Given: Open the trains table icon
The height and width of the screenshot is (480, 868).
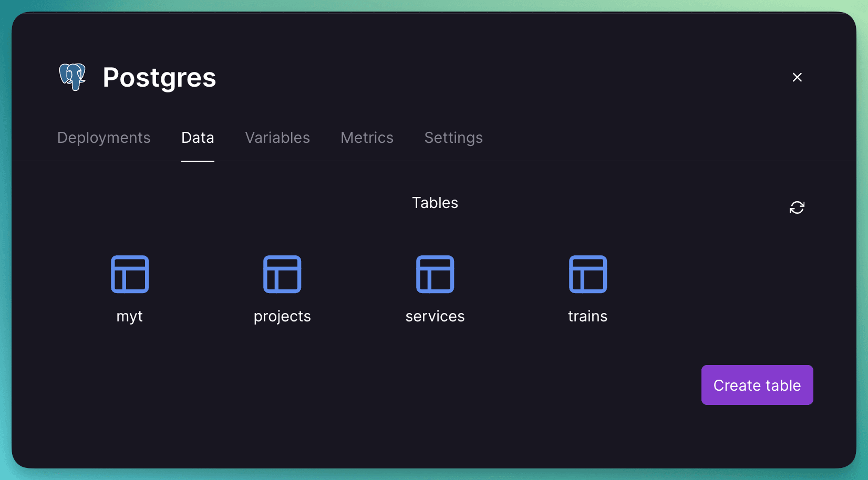Looking at the screenshot, I should click(x=588, y=274).
